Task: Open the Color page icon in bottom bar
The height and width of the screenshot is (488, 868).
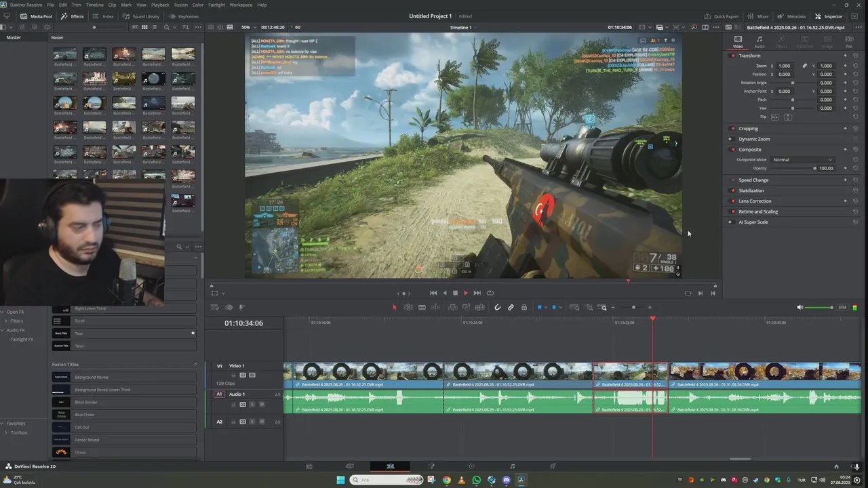Action: [471, 466]
